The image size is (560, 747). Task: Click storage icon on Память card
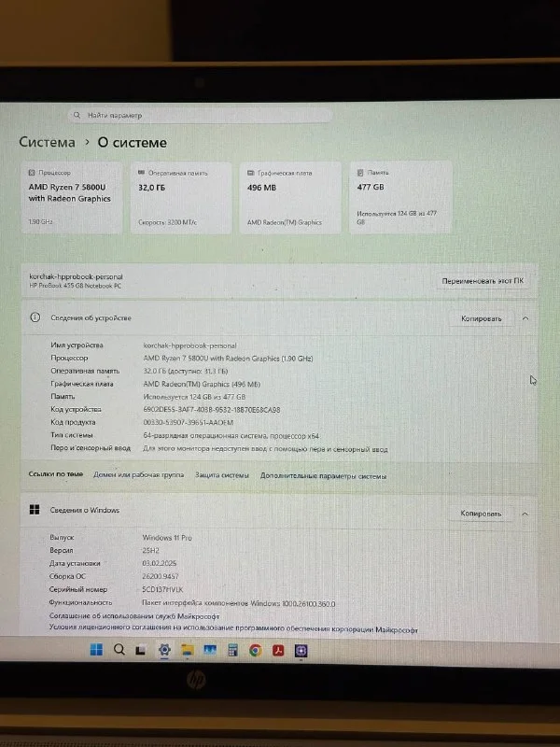(x=360, y=173)
